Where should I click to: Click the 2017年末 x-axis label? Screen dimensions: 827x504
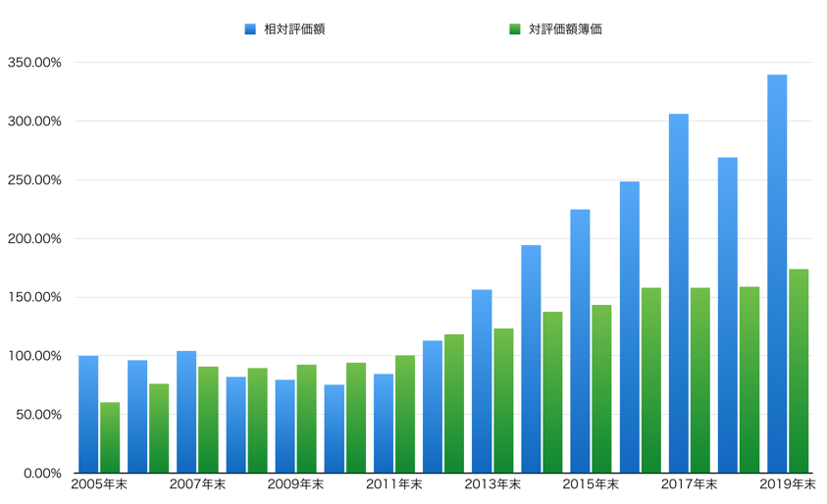pos(689,484)
